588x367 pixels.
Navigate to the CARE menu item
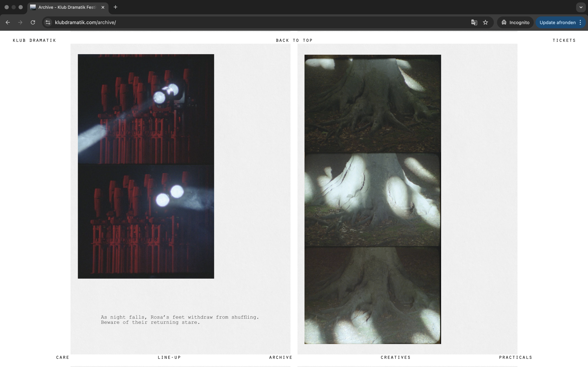pos(63,357)
